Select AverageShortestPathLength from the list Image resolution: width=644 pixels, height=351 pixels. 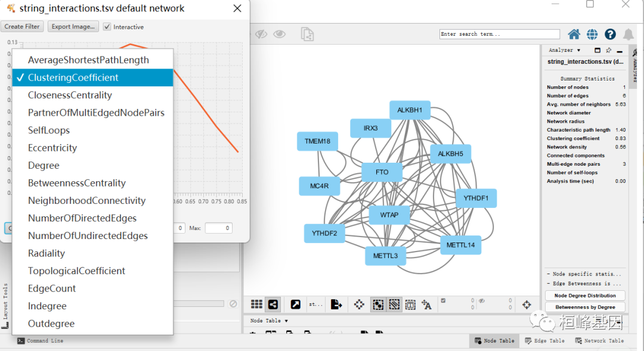[x=93, y=60]
